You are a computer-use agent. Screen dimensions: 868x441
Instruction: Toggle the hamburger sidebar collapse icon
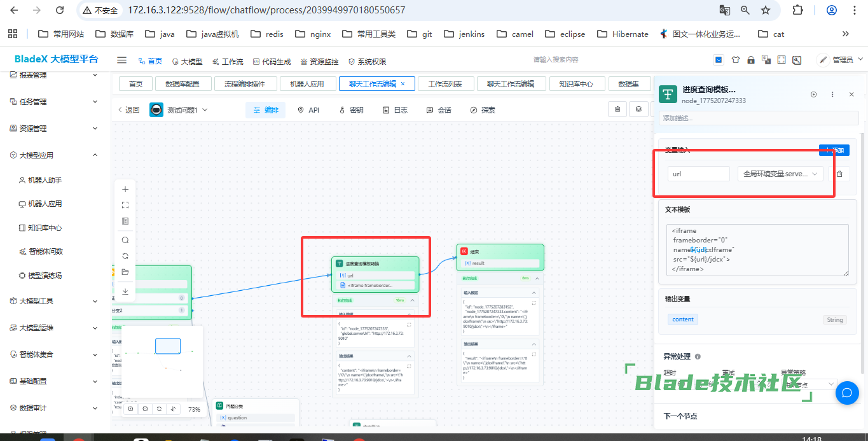click(x=121, y=60)
